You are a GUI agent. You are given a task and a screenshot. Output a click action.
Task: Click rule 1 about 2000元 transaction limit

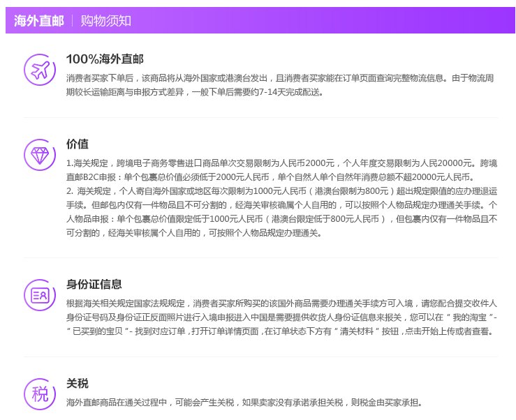(279, 170)
